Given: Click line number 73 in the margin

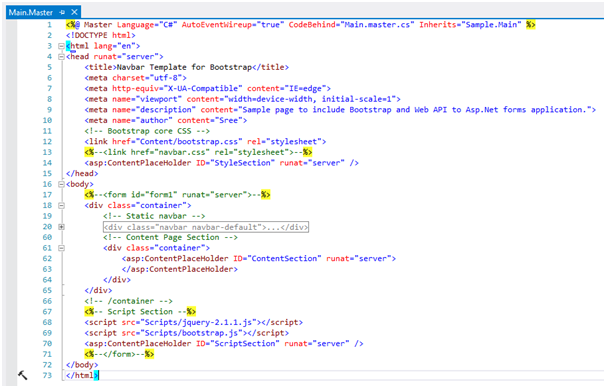Looking at the screenshot, I should 47,375.
